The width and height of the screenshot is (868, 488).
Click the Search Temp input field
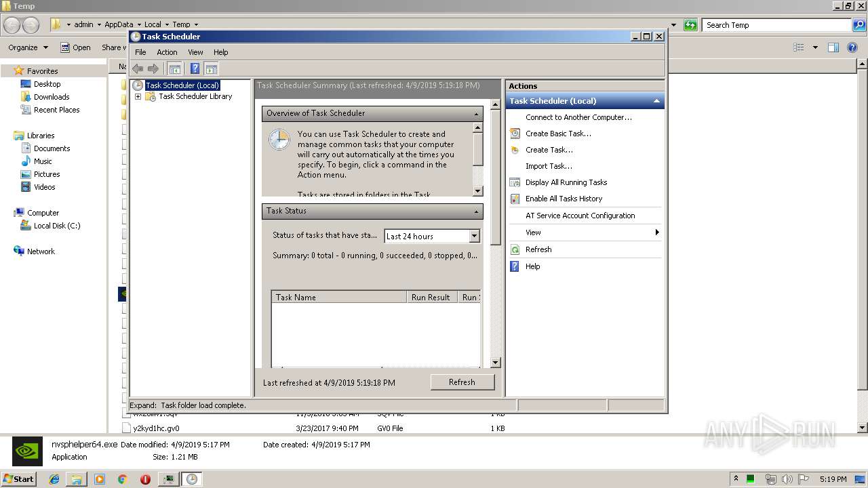[x=776, y=25]
